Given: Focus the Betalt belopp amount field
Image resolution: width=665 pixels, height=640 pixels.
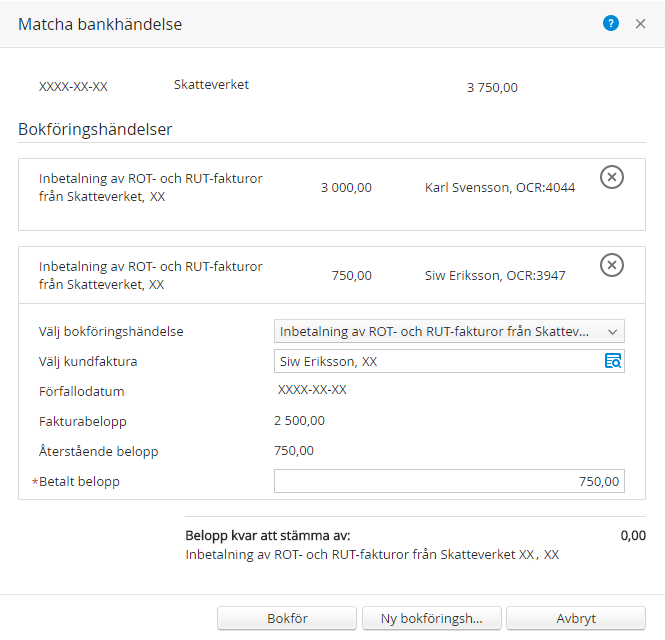Looking at the screenshot, I should pos(449,481).
